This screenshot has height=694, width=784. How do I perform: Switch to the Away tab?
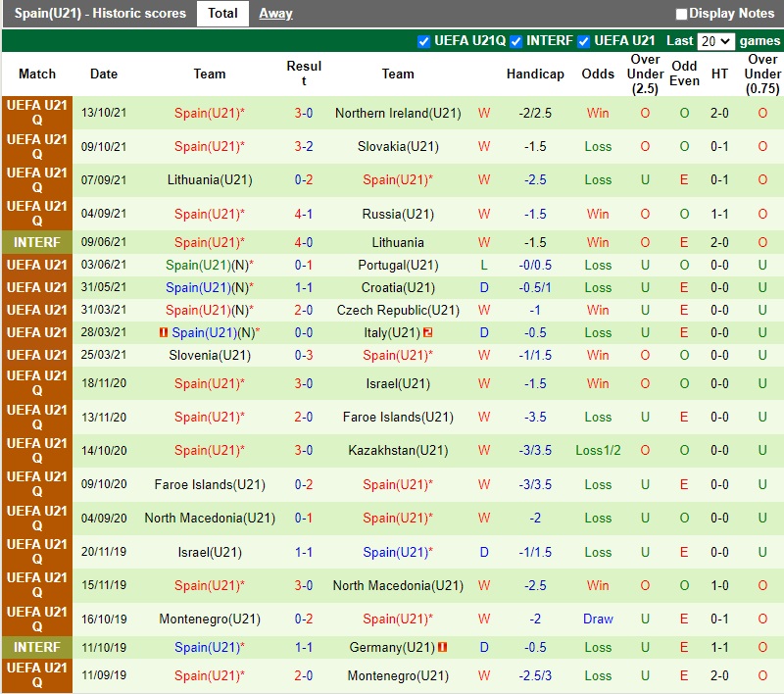pos(275,14)
